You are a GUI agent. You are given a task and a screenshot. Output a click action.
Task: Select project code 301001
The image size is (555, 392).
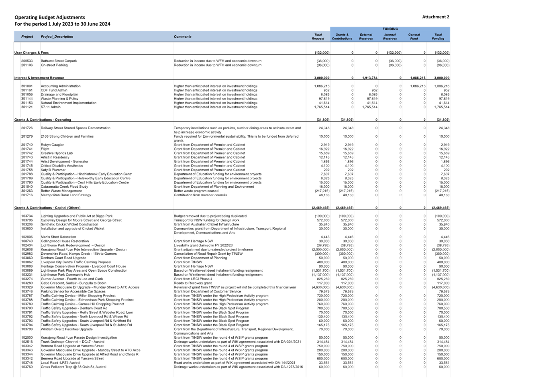point(27,86)
